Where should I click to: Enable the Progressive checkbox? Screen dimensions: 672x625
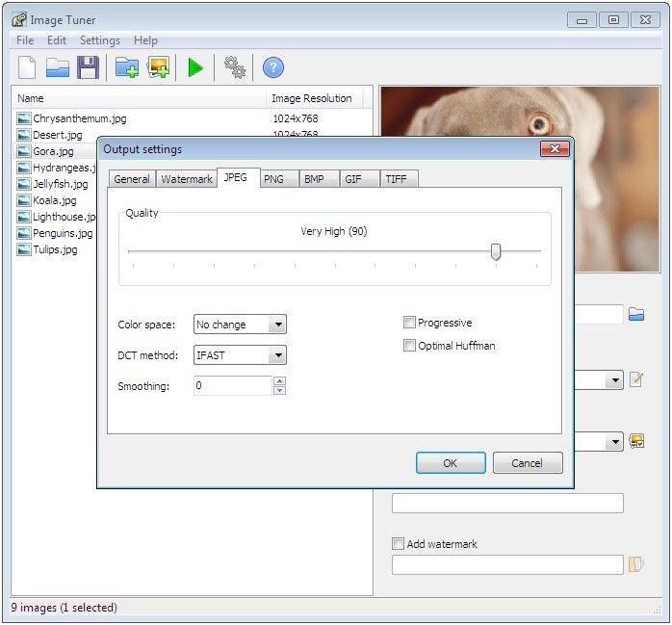coord(410,323)
